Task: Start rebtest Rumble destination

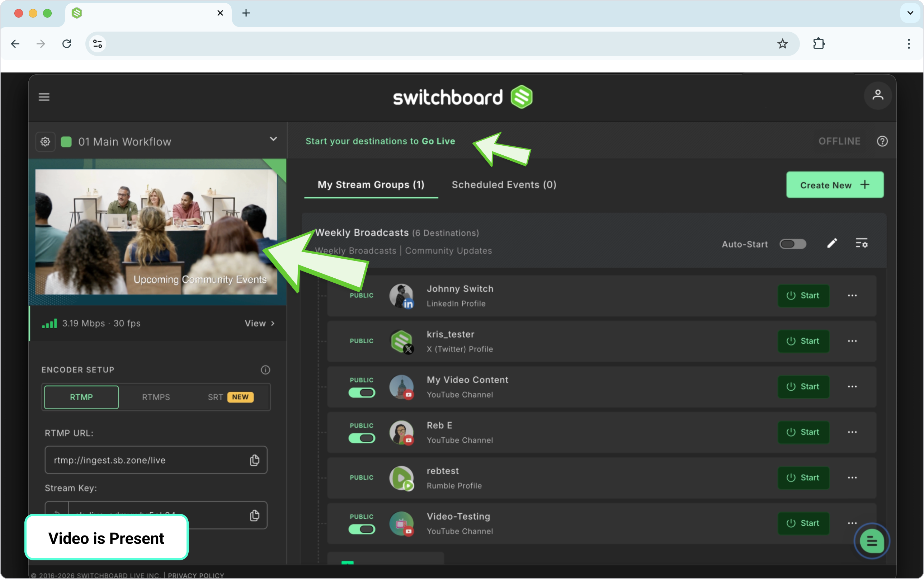Action: point(803,478)
